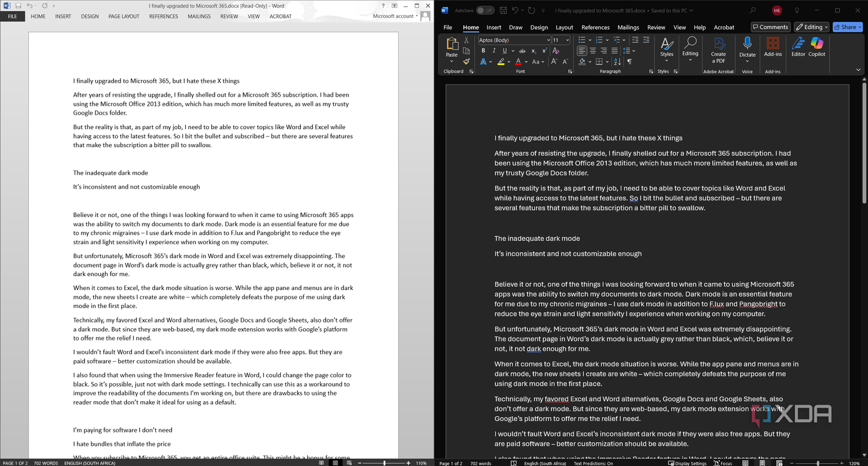The width and height of the screenshot is (868, 466).
Task: Sort text with the A-Z icon
Action: (x=617, y=61)
